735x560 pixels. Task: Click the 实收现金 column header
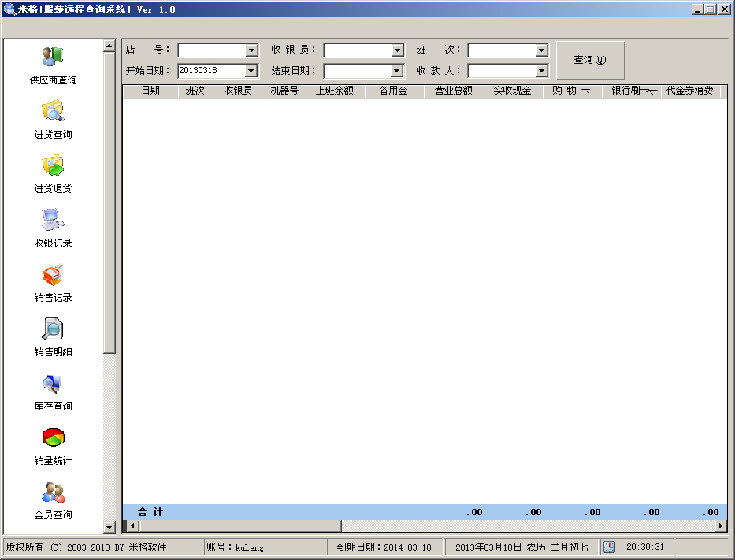[x=512, y=91]
